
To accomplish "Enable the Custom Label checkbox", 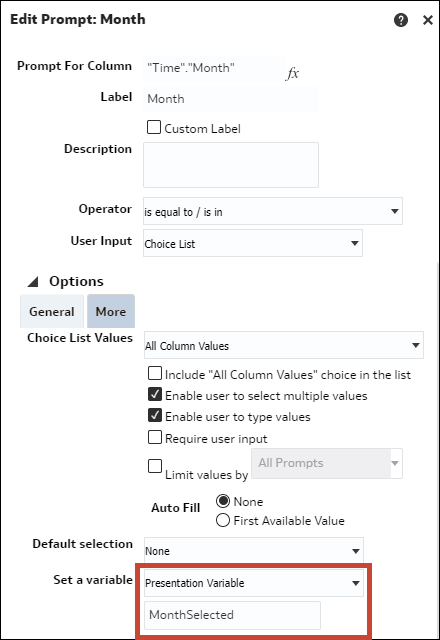I will (x=154, y=127).
